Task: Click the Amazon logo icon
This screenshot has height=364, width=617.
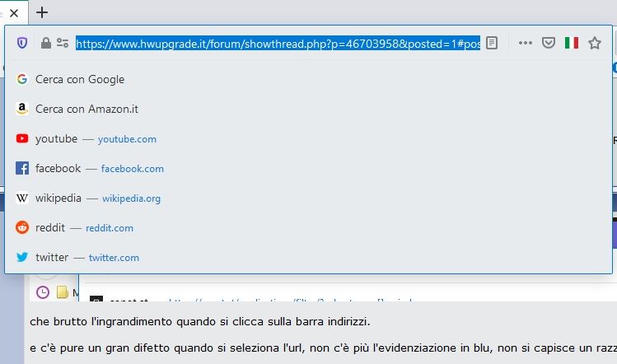Action: (x=22, y=109)
